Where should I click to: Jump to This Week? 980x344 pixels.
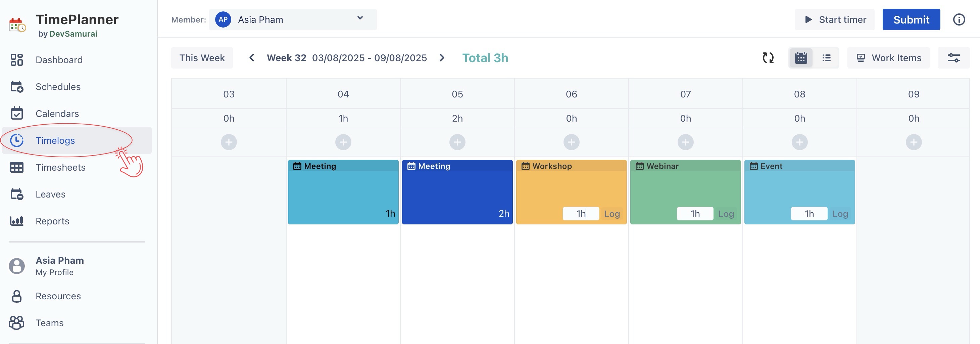(x=202, y=58)
